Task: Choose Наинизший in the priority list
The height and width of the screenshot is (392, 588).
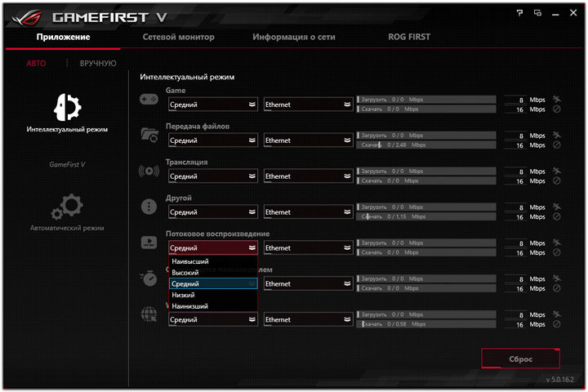Action: pyautogui.click(x=212, y=306)
